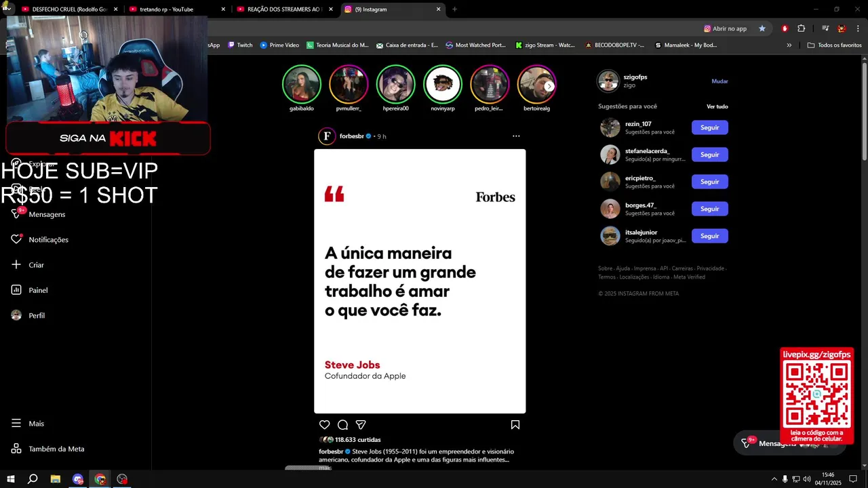Follow rezin_107 with the Seguir button

click(x=710, y=127)
